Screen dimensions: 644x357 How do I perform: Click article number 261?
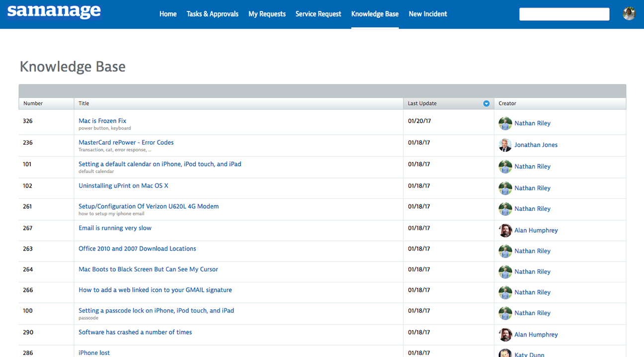coord(28,206)
